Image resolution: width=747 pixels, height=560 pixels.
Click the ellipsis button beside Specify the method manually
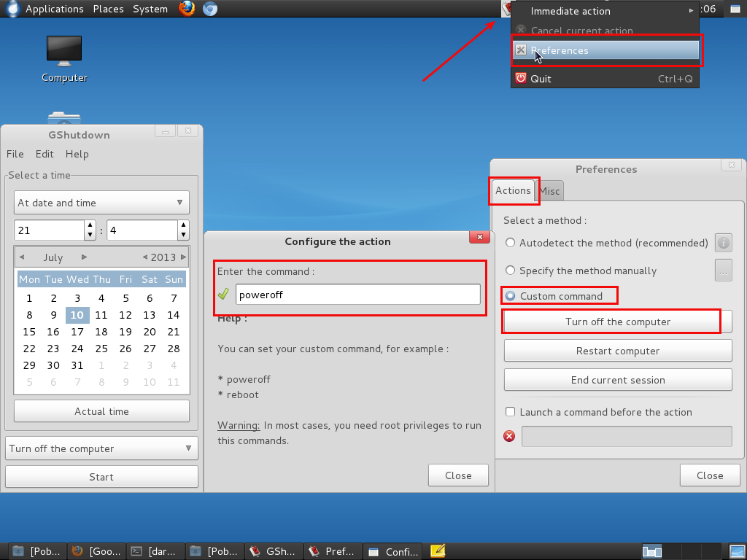723,271
